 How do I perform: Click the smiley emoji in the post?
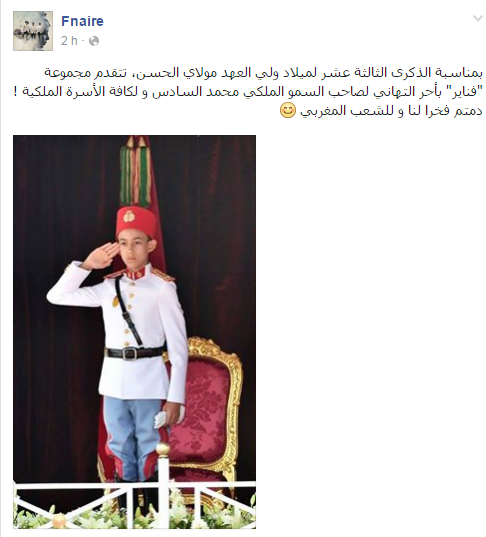(x=287, y=111)
